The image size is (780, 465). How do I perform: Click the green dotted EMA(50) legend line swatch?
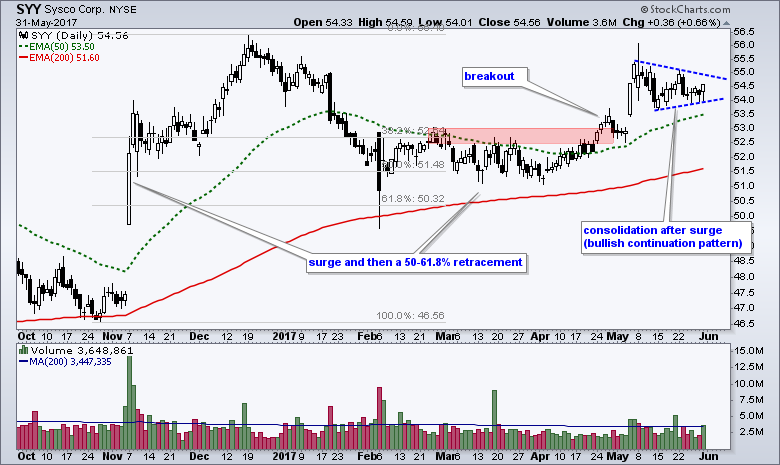23,47
